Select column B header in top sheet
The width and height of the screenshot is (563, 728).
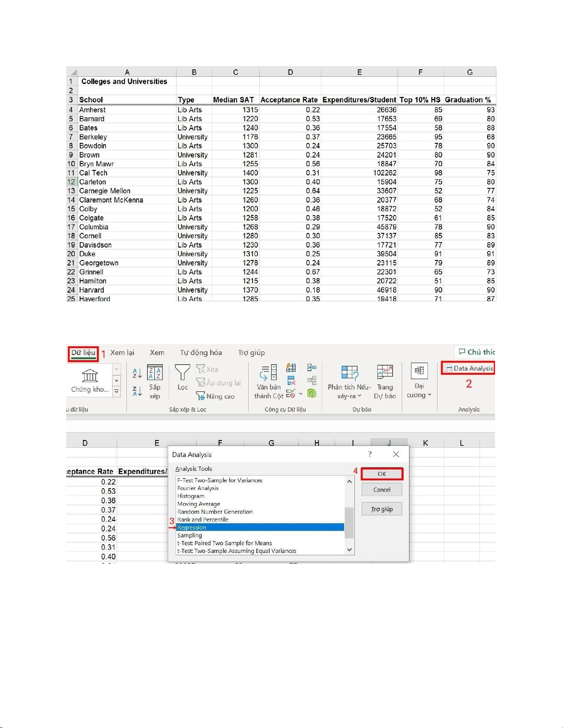click(194, 72)
